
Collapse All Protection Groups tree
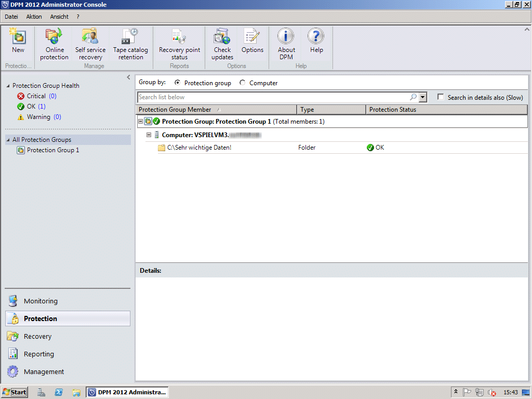8,140
